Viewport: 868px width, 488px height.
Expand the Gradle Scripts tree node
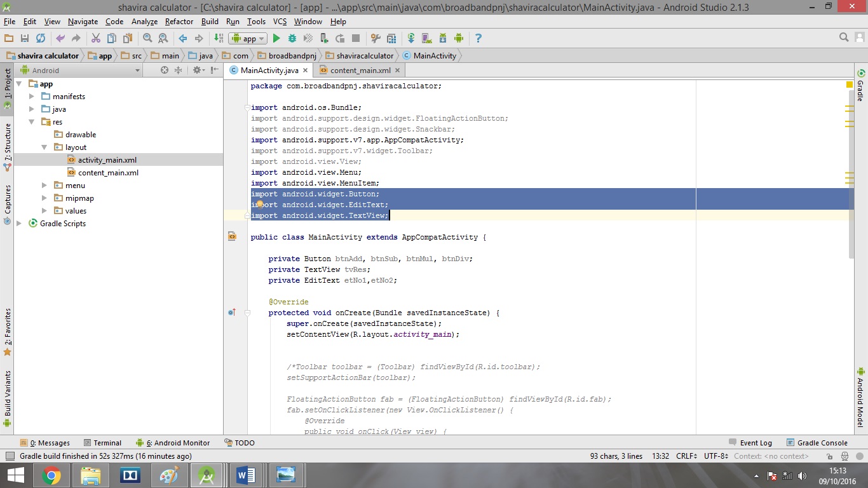pos(19,224)
